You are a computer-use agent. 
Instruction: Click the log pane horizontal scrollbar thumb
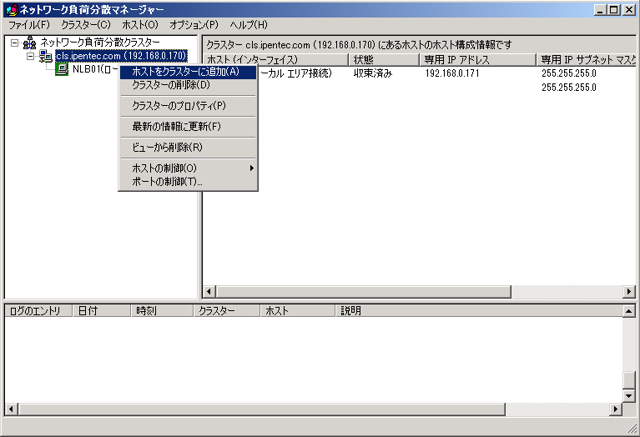pyautogui.click(x=262, y=409)
